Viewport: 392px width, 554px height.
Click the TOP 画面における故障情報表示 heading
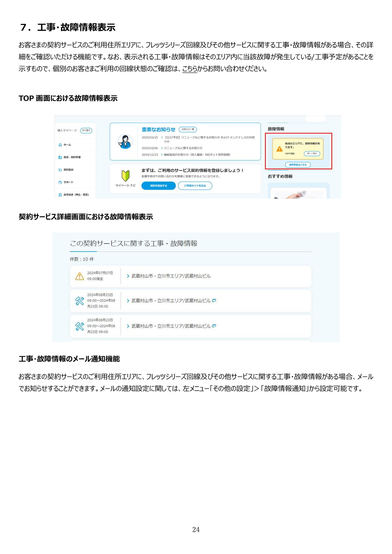[68, 98]
